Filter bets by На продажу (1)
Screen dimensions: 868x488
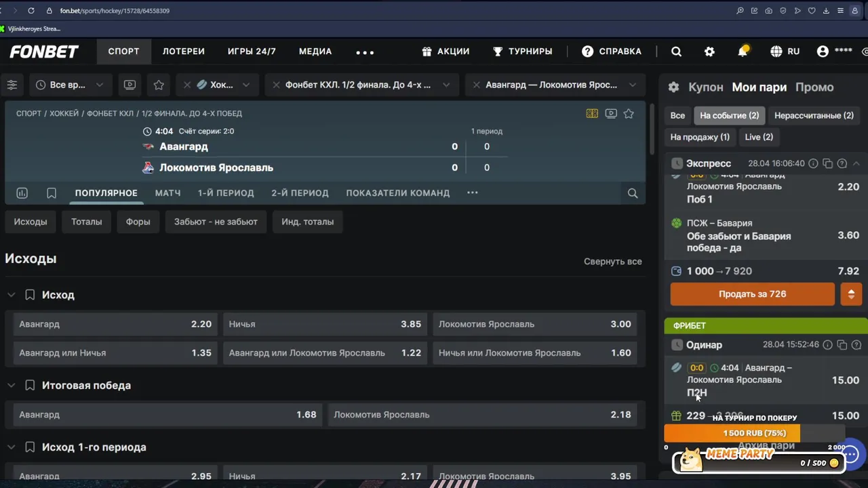[x=700, y=137]
